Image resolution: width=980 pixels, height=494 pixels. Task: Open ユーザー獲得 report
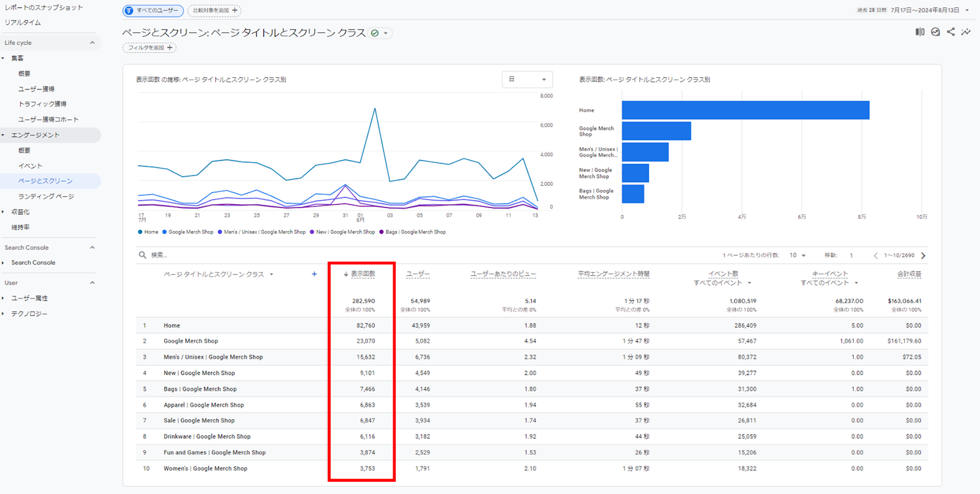point(36,89)
